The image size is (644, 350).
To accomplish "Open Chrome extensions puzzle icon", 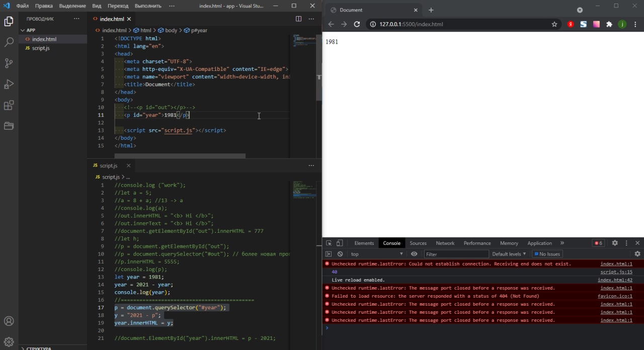I will click(x=609, y=24).
